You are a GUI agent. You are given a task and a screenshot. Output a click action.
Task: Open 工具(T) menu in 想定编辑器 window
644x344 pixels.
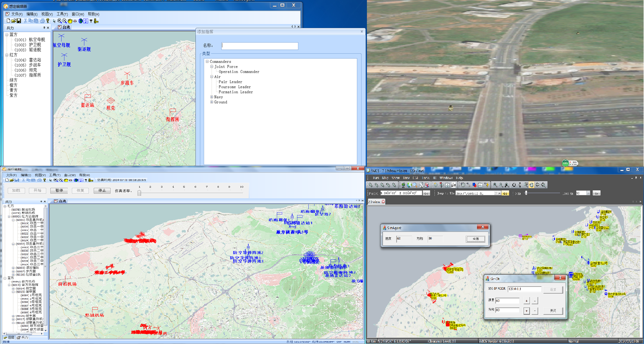[62, 14]
